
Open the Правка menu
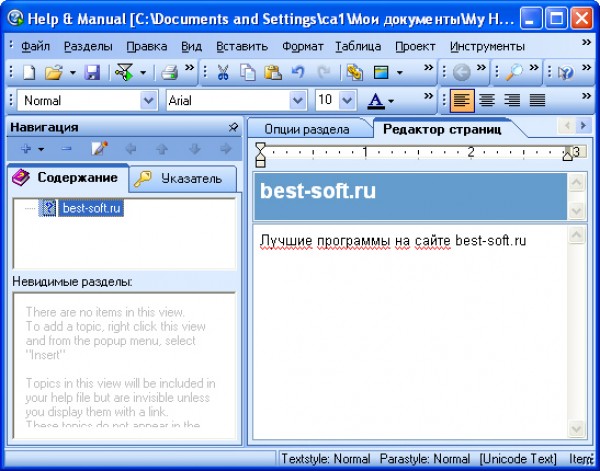pos(147,46)
